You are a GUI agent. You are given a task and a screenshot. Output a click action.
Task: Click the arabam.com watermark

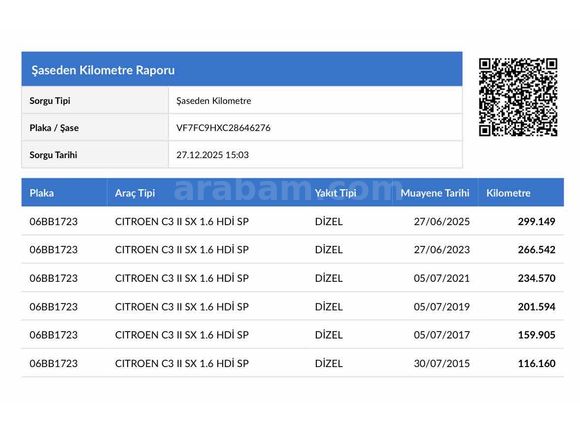pos(289,189)
